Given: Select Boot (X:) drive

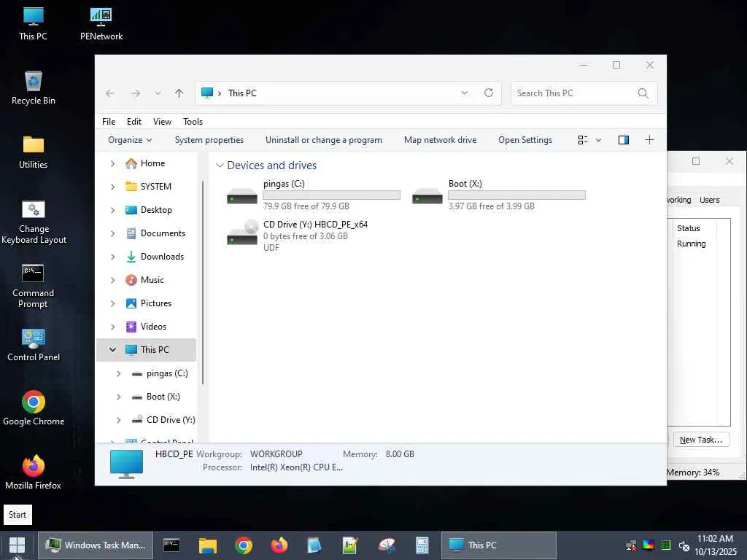Looking at the screenshot, I should 498,195.
